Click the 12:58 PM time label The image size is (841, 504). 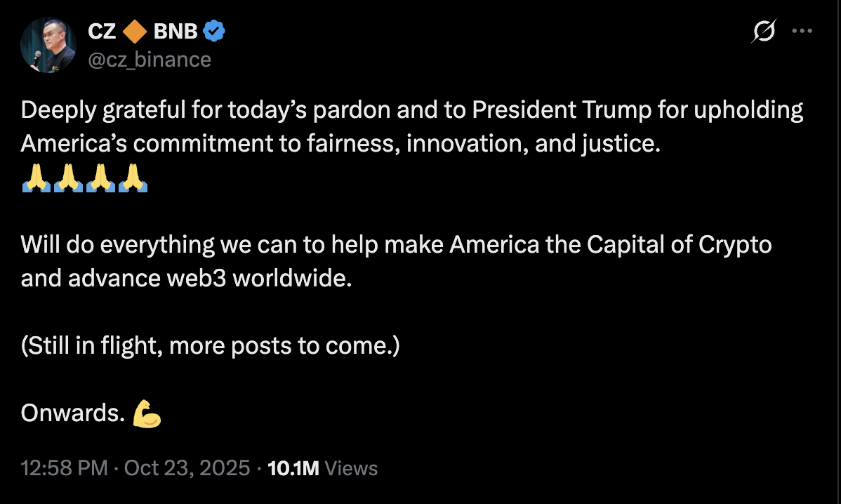pyautogui.click(x=62, y=467)
